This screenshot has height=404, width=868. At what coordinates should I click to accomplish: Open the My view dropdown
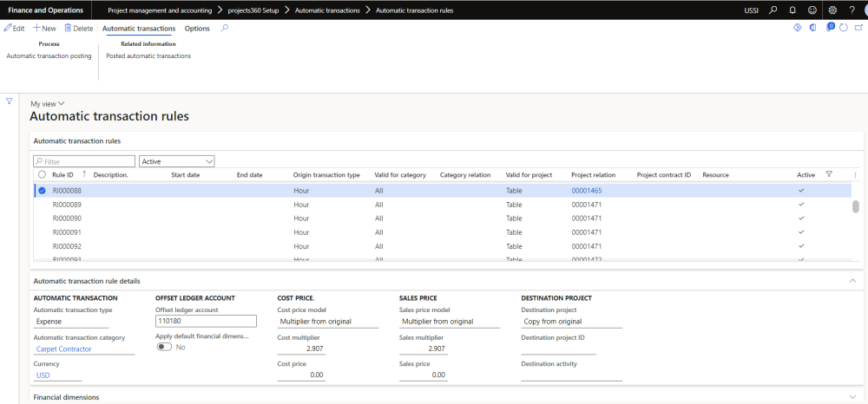coord(48,103)
